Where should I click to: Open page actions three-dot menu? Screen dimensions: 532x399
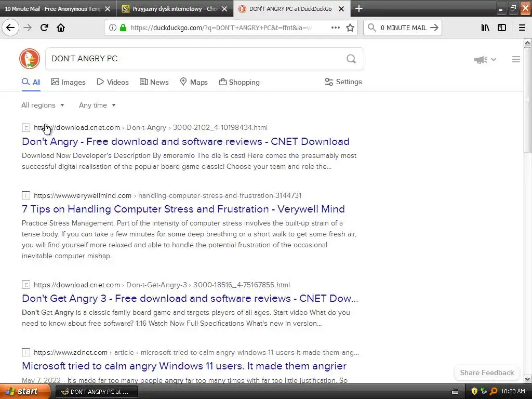(x=335, y=28)
